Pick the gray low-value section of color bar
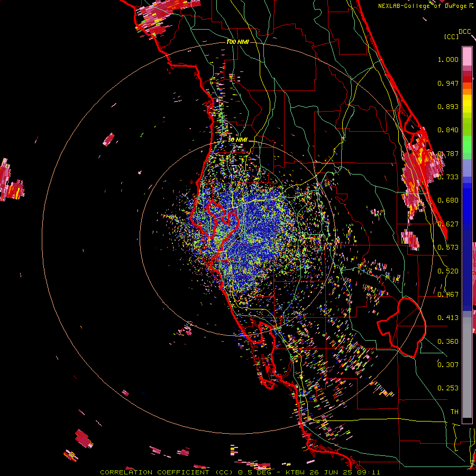 (467, 368)
